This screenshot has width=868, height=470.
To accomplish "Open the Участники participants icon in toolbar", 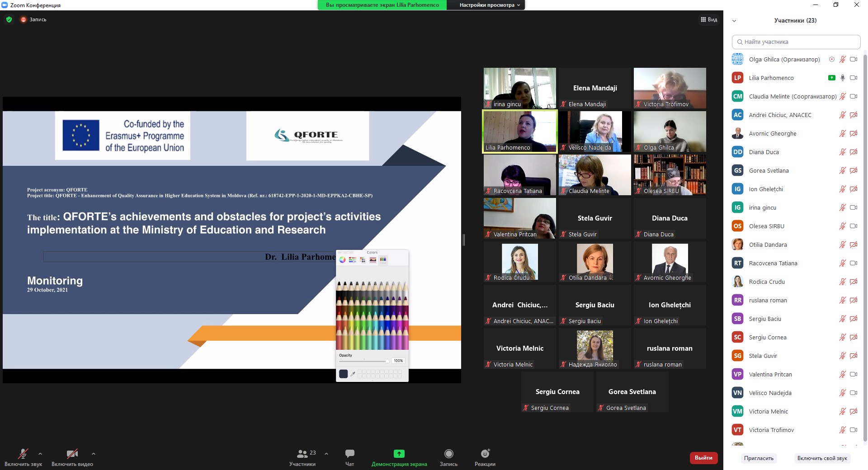I will pyautogui.click(x=302, y=454).
